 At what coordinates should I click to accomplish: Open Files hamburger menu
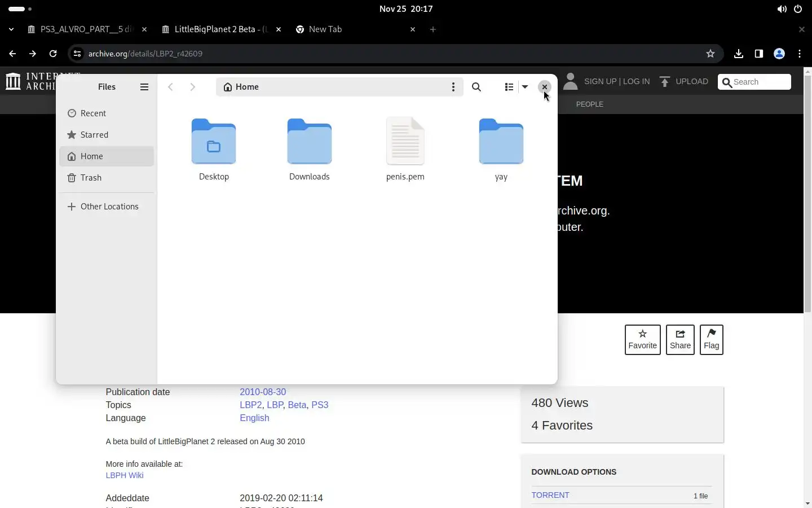click(144, 87)
